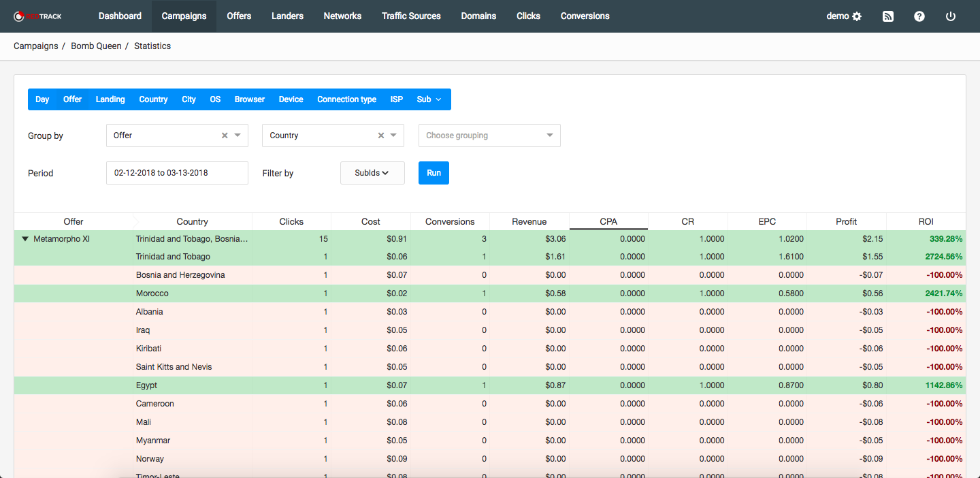Open the Traffic Sources menu

(x=411, y=16)
